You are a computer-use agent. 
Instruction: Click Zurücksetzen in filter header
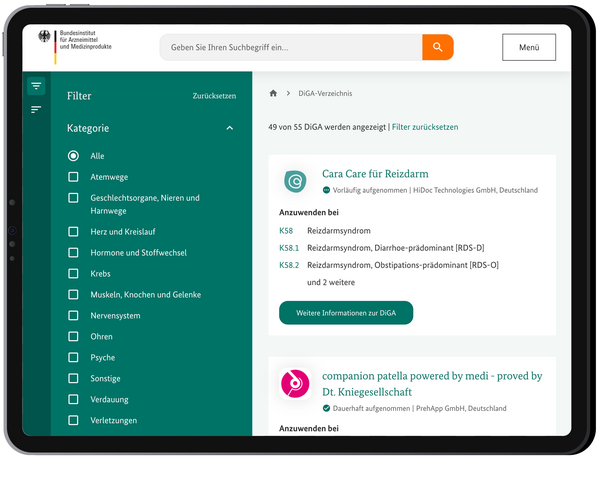(x=214, y=96)
